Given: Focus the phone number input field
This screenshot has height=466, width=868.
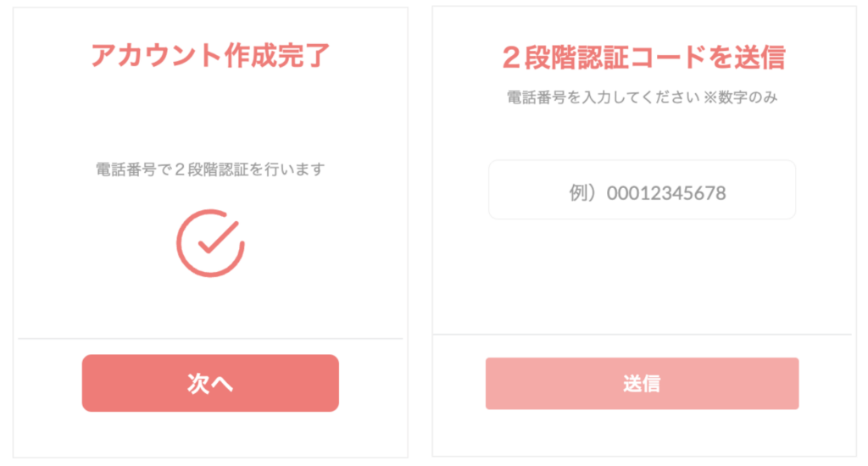Looking at the screenshot, I should (x=643, y=190).
